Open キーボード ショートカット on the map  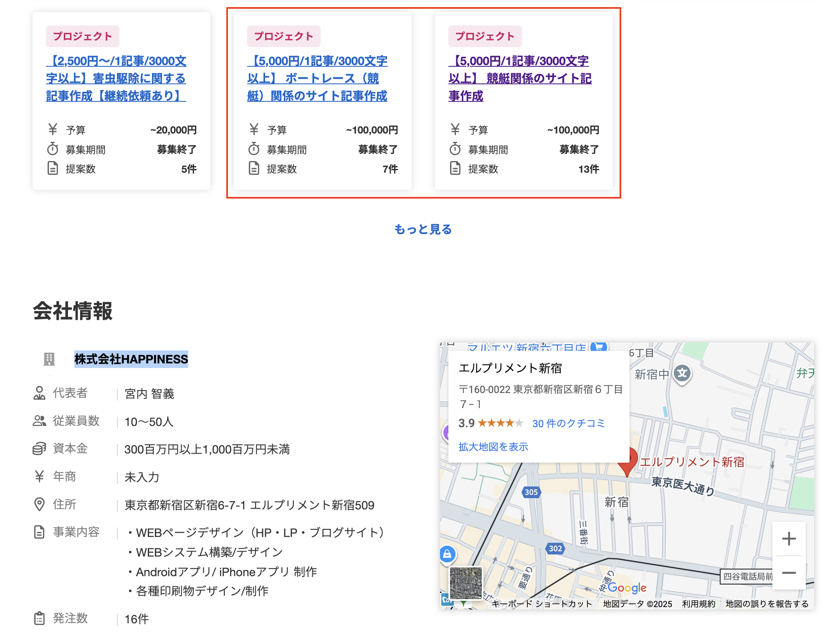click(x=541, y=604)
